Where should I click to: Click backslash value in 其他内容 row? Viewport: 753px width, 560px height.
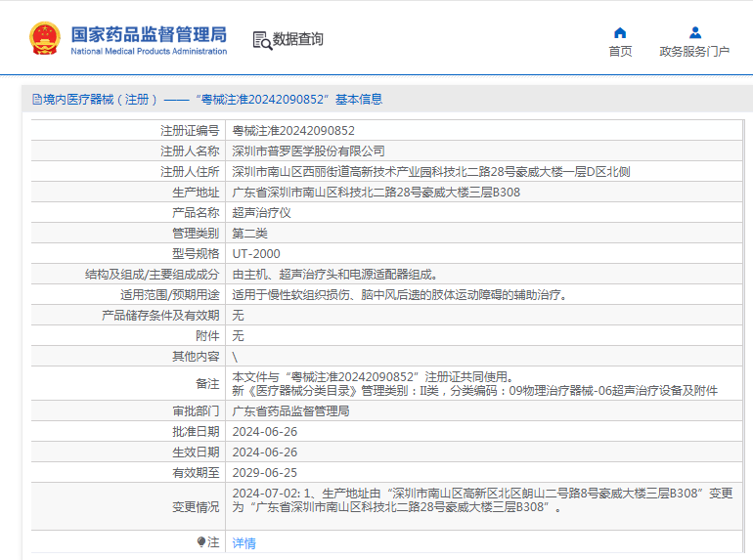(235, 357)
